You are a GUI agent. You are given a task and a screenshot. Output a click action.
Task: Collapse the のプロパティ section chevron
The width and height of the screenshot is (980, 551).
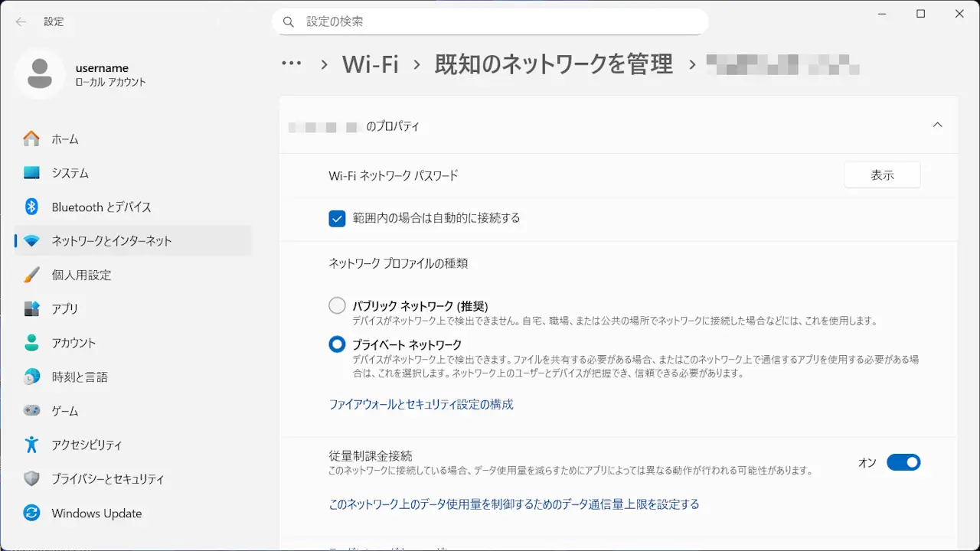tap(937, 126)
